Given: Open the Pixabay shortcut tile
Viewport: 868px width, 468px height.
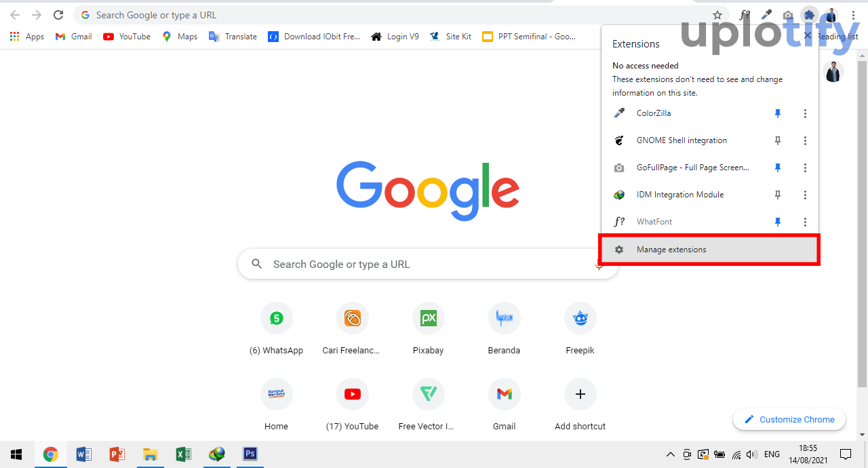Looking at the screenshot, I should [428, 328].
